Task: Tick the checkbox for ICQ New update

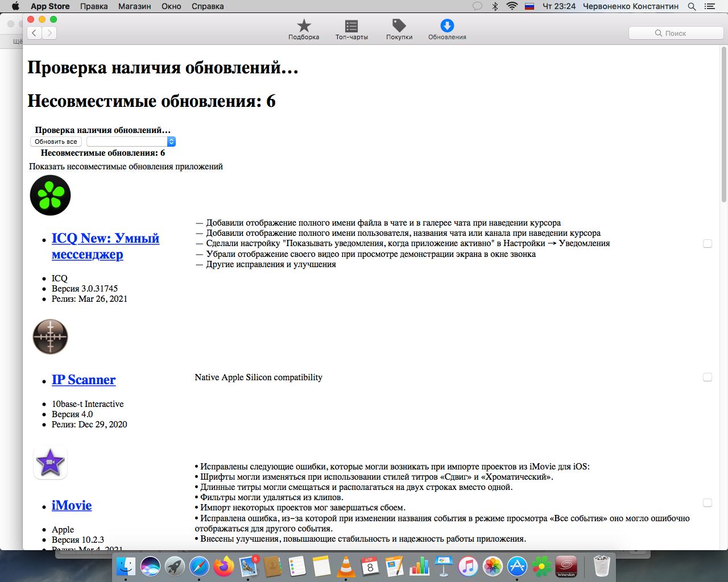Action: [x=708, y=243]
